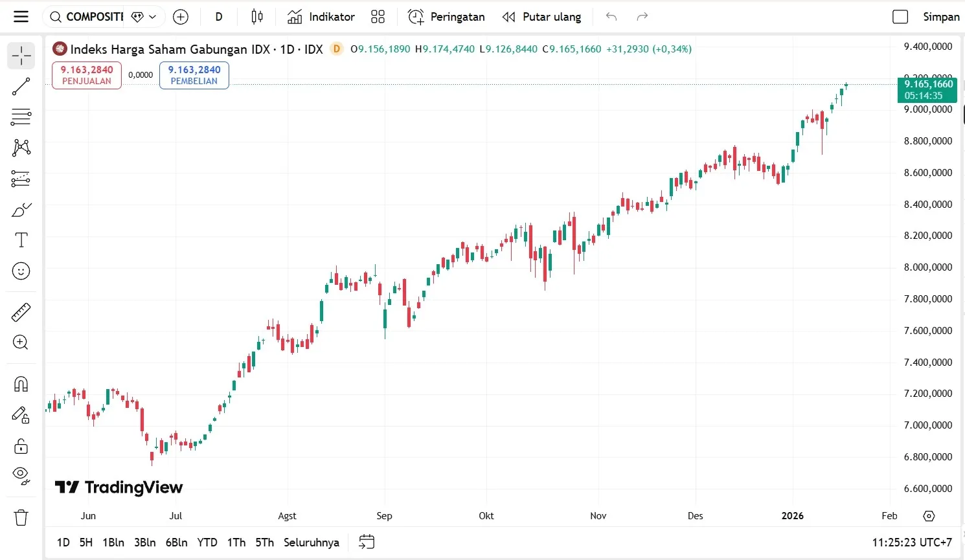
Task: Select the trend line drawing tool
Action: click(21, 86)
